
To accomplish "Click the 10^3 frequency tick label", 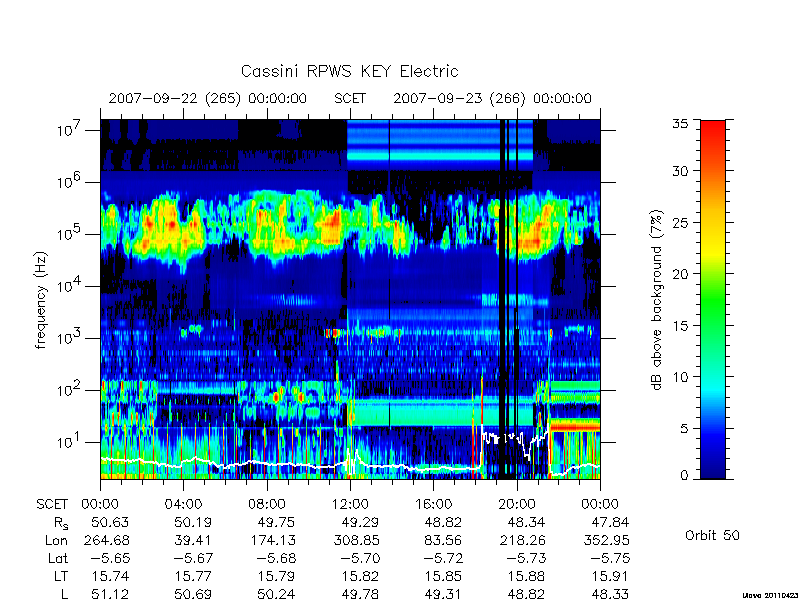I will point(70,338).
